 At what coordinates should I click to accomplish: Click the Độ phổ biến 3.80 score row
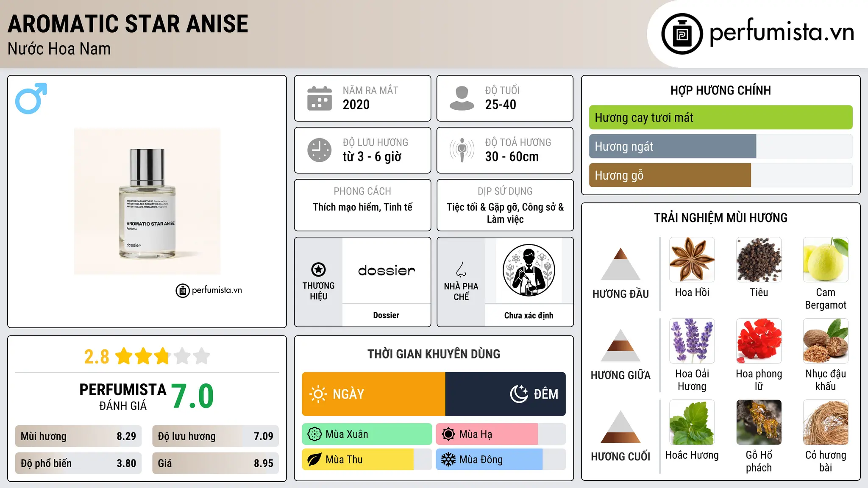coord(78,463)
